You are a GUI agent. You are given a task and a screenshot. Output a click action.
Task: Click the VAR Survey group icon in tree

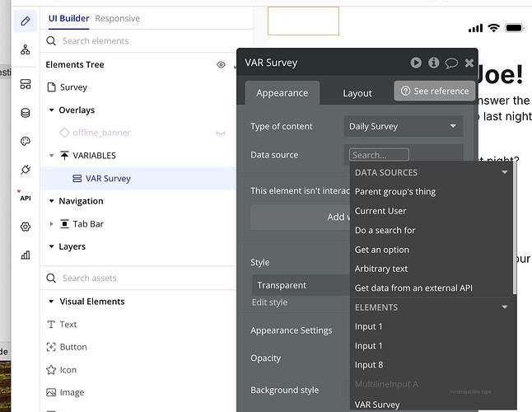77,178
